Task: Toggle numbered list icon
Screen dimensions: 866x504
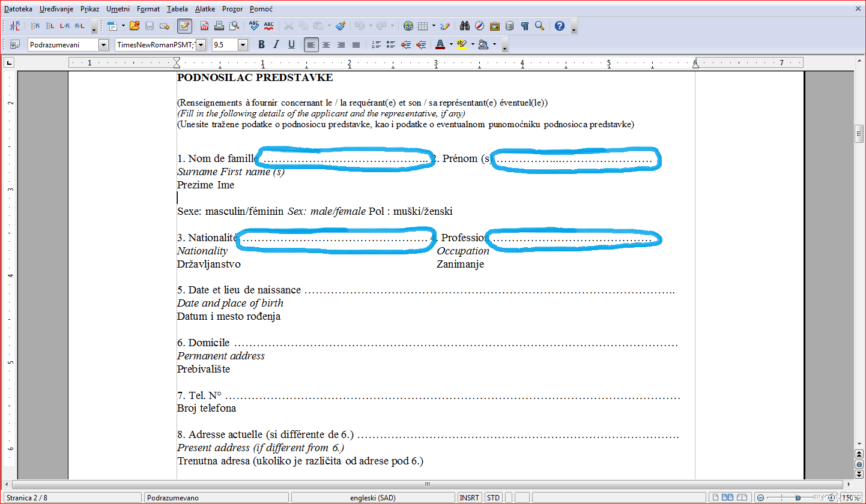Action: 376,44
